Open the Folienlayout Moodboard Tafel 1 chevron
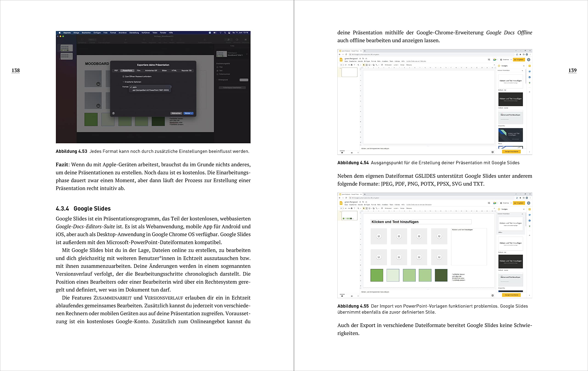The height and width of the screenshot is (371, 588). tap(247, 54)
